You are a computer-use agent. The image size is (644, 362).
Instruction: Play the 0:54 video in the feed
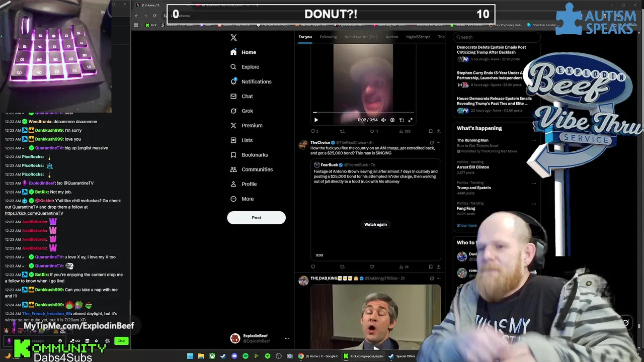pyautogui.click(x=316, y=120)
